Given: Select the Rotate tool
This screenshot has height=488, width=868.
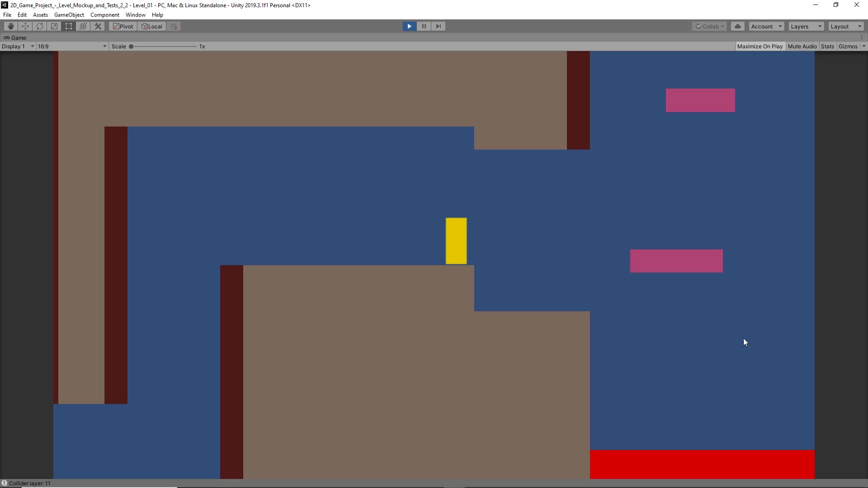Looking at the screenshot, I should click(x=40, y=26).
